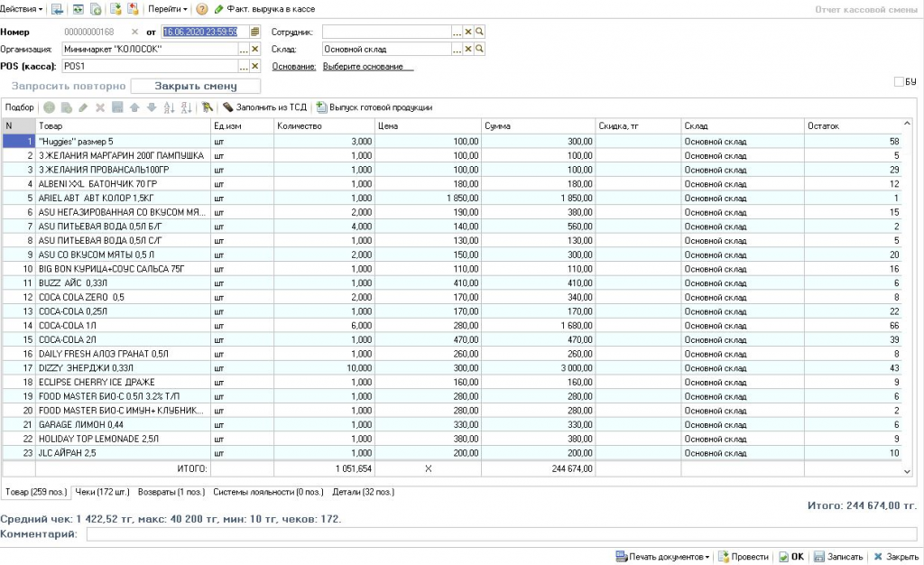Viewport: 924px width, 565px height.
Task: Click the Записать button
Action: point(838,557)
